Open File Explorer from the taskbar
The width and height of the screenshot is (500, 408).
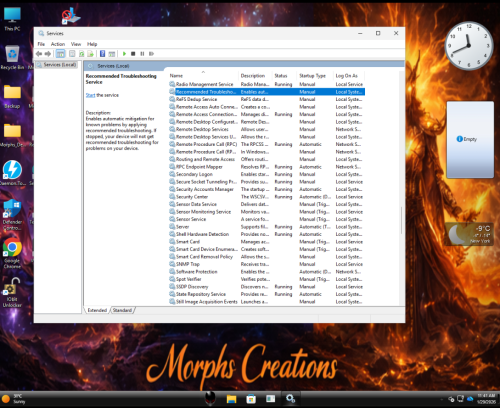coord(231,399)
